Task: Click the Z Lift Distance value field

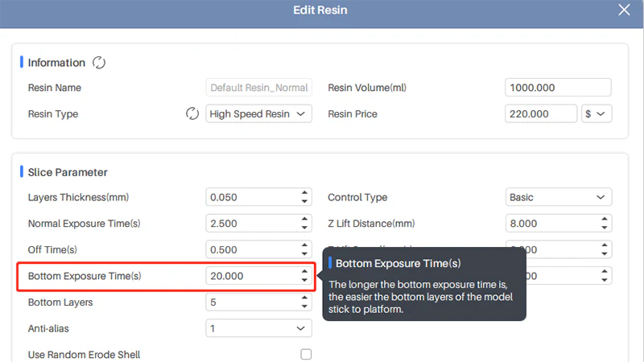Action: click(x=551, y=224)
